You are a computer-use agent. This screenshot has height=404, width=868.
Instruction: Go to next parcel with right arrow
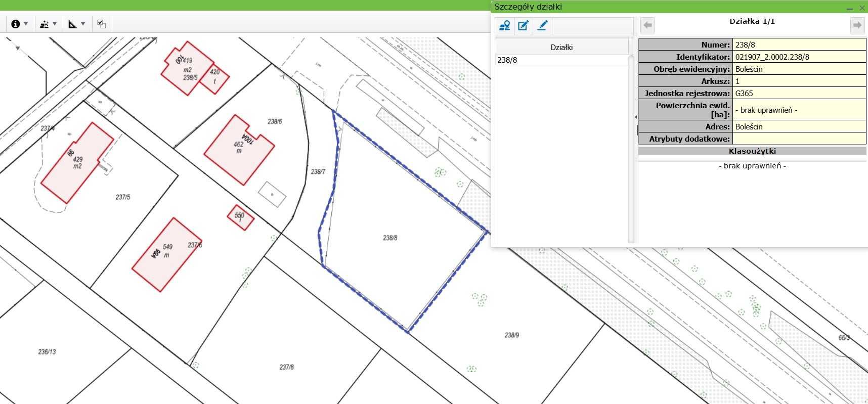[857, 25]
